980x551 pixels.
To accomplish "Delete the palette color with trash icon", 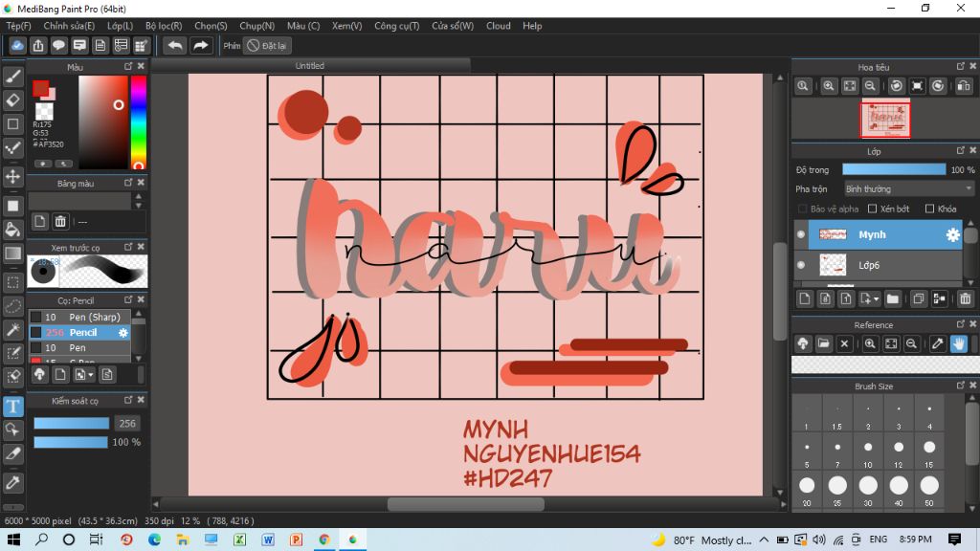I will tap(60, 221).
